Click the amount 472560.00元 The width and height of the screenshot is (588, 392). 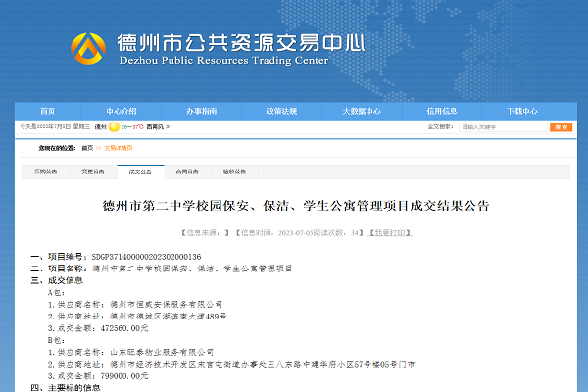(124, 328)
